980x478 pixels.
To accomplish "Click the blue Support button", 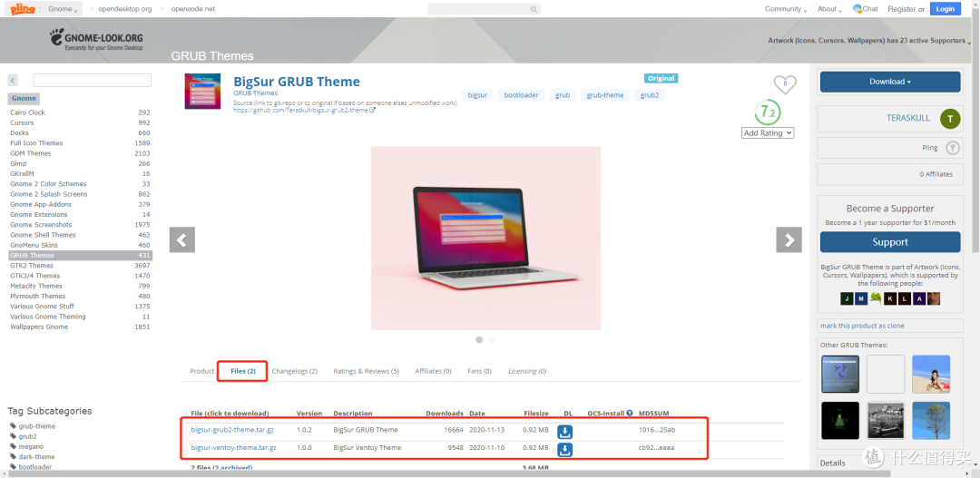I will [x=889, y=242].
